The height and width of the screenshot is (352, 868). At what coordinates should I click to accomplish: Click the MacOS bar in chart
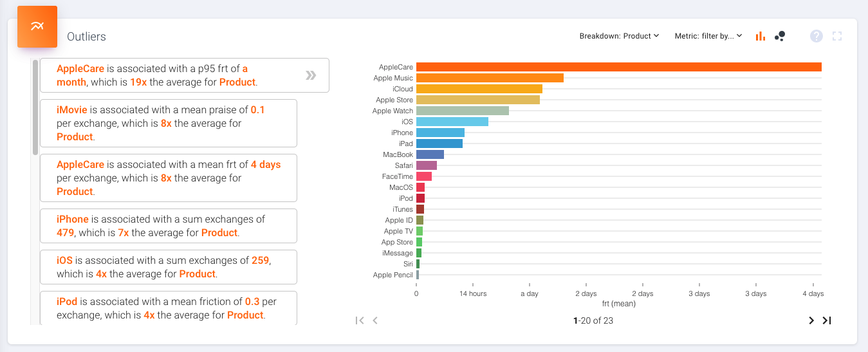point(420,187)
